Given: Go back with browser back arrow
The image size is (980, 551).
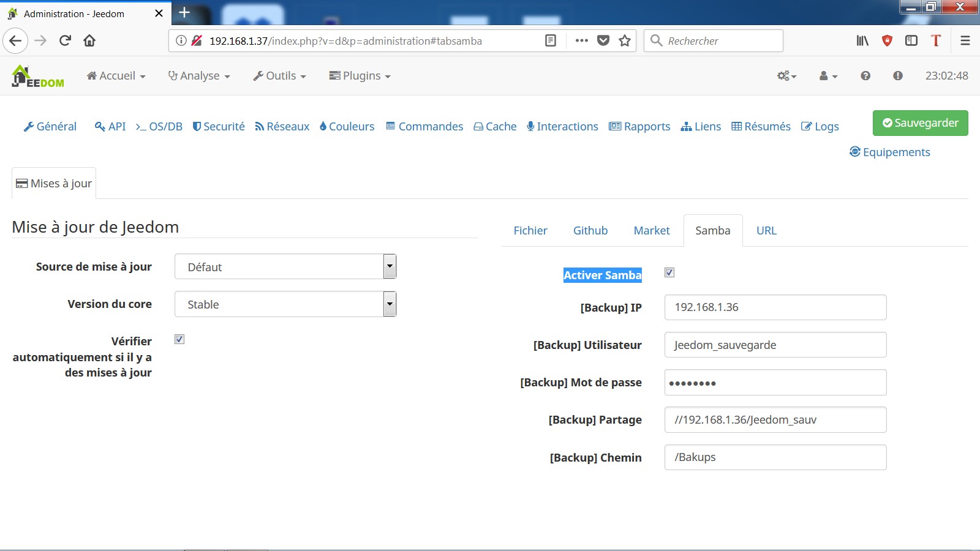Looking at the screenshot, I should (x=15, y=41).
